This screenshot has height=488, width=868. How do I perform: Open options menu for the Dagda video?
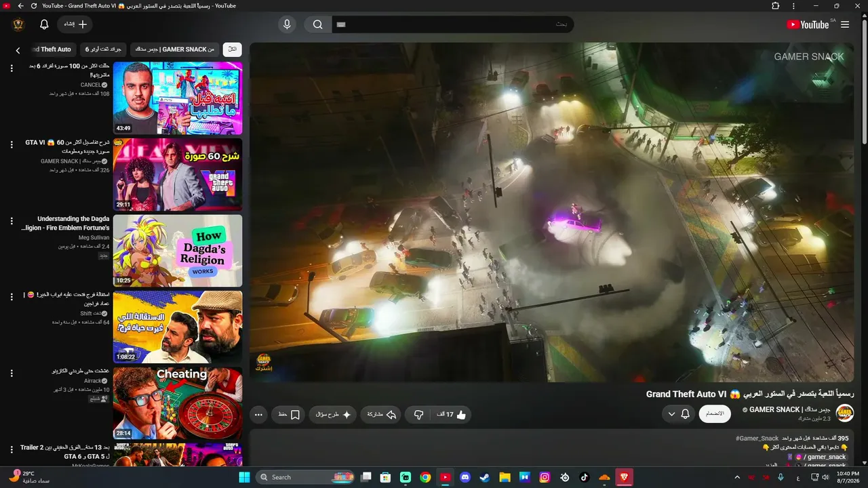tap(12, 221)
